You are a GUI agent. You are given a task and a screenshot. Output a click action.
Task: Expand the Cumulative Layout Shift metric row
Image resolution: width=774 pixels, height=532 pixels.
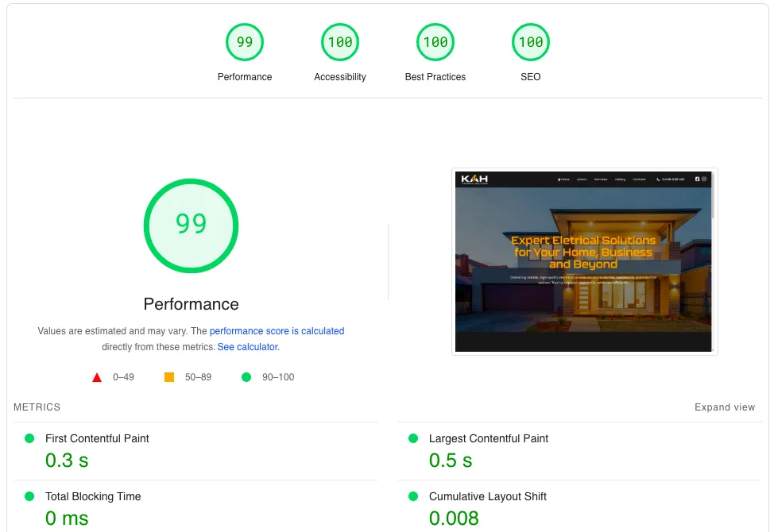click(487, 496)
